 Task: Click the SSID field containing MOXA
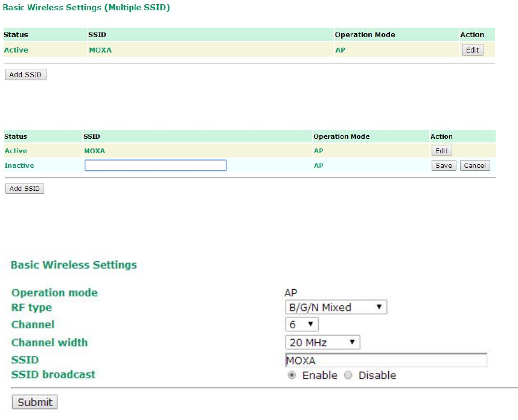point(386,360)
